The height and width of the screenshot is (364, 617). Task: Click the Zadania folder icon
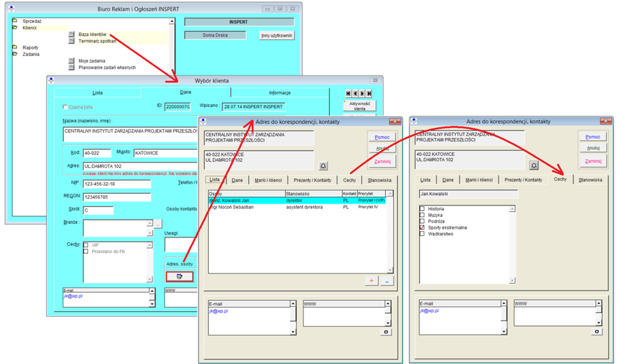(x=14, y=54)
